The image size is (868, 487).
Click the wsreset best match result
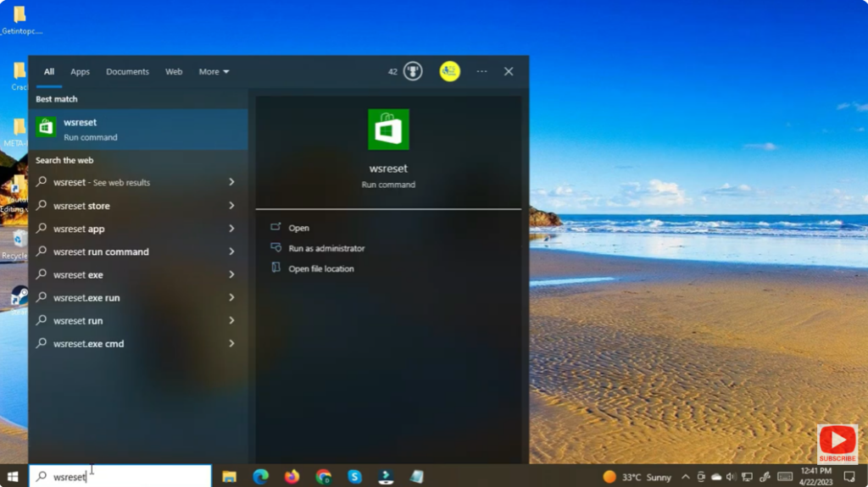pyautogui.click(x=136, y=129)
